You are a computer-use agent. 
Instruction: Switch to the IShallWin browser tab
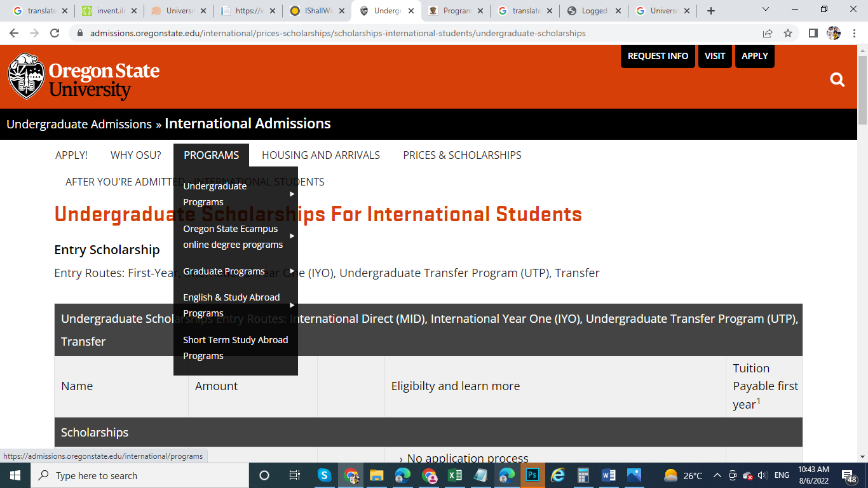[316, 11]
